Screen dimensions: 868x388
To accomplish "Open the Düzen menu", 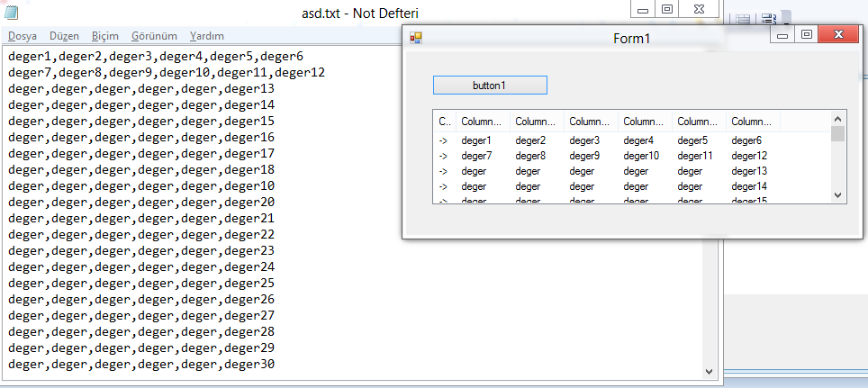I will pos(64,36).
